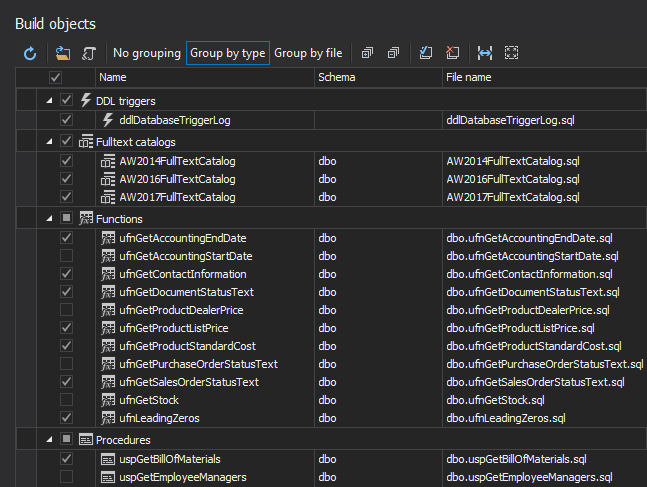
Task: Click the second overlapping-squares toolbar icon
Action: coord(393,53)
